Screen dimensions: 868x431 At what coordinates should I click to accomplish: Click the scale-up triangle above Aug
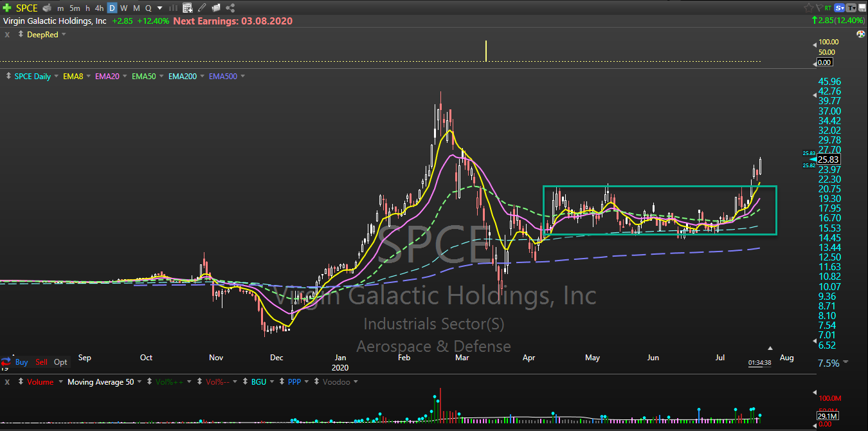pyautogui.click(x=771, y=347)
